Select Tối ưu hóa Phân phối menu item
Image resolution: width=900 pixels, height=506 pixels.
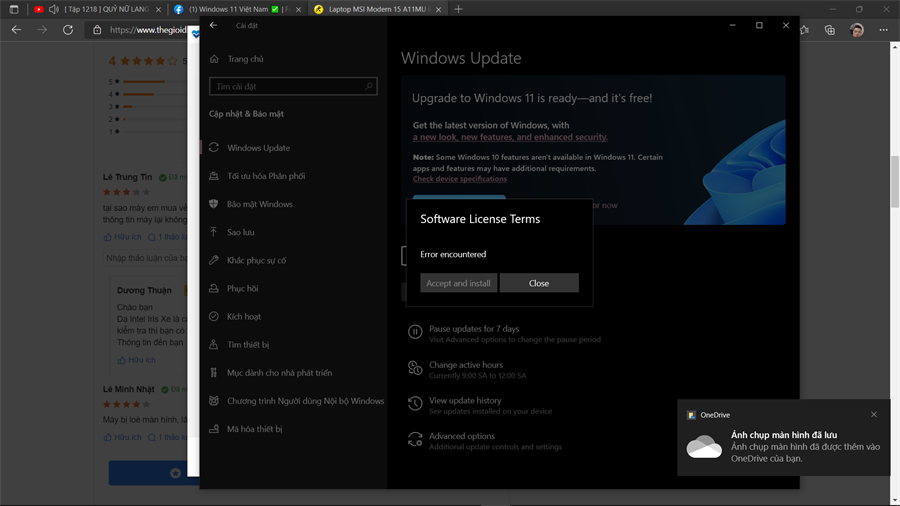[x=266, y=176]
